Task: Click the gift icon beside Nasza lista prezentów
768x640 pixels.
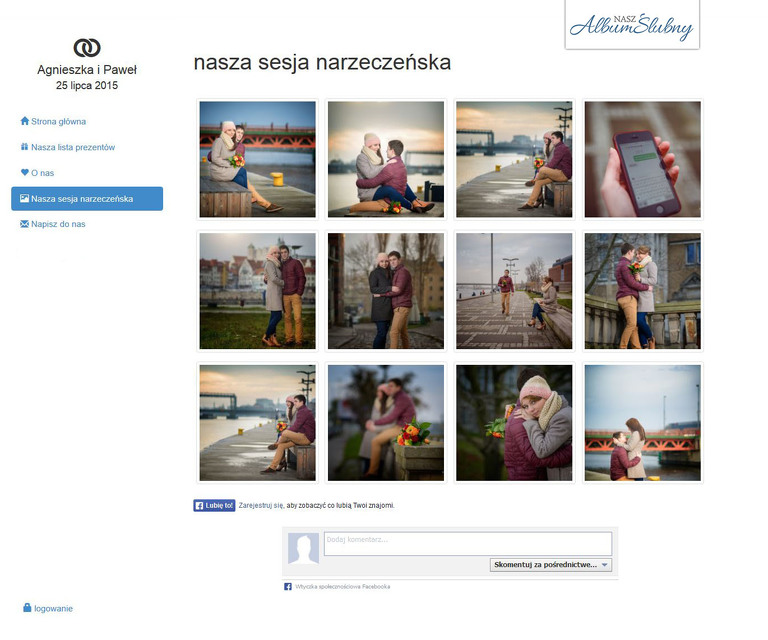Action: [24, 147]
